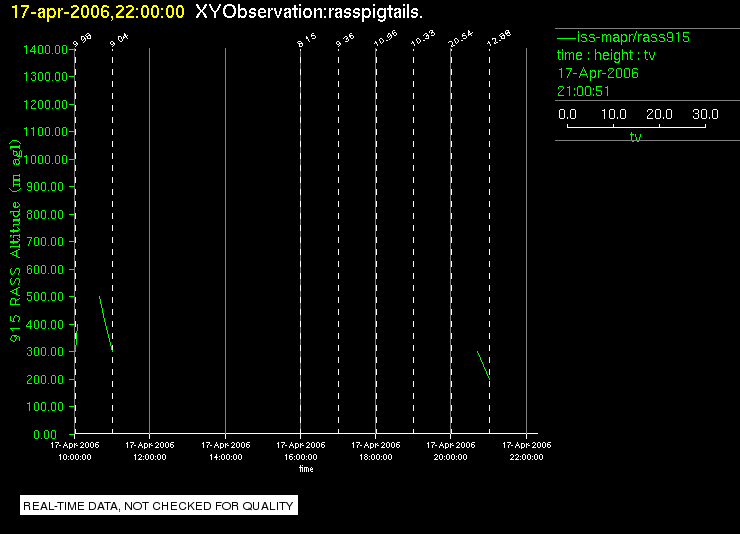Click the '400.00' altitude tick label
The image size is (740, 534).
[45, 325]
